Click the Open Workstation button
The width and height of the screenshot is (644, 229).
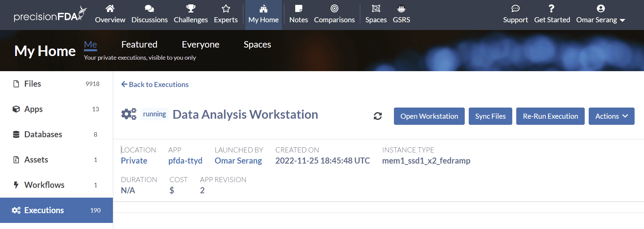(429, 116)
